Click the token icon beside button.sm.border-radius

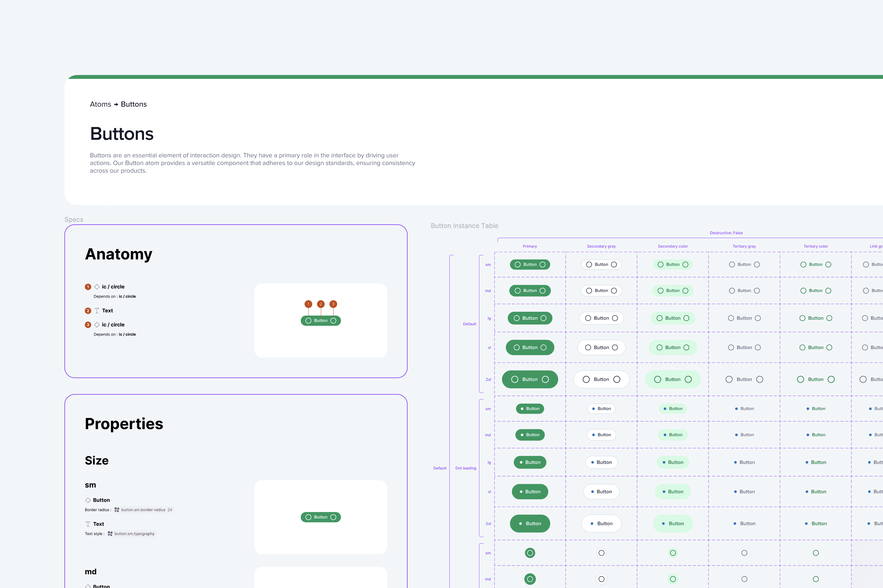pyautogui.click(x=117, y=510)
